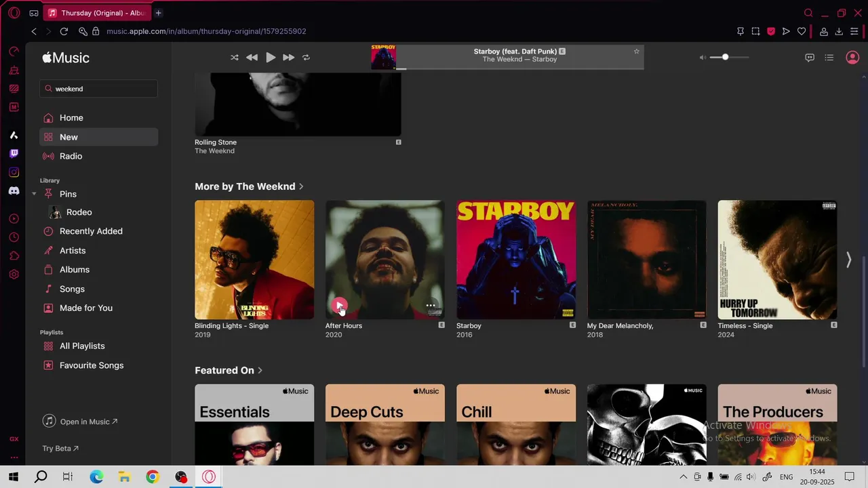Viewport: 868px width, 488px height.
Task: Open the lyrics panel
Action: point(809,58)
